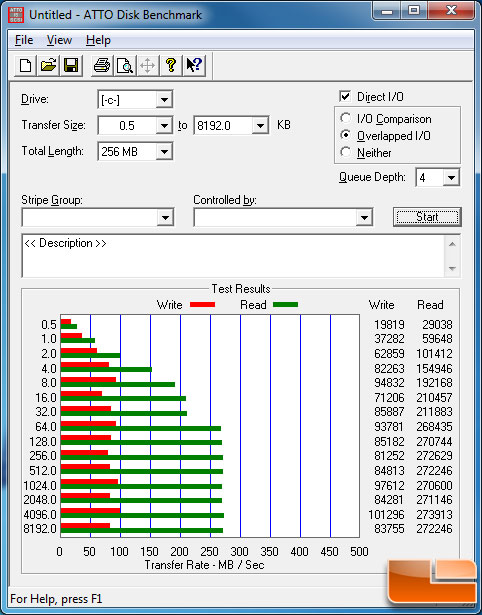Click the ATTO application icon in title bar

click(16, 15)
